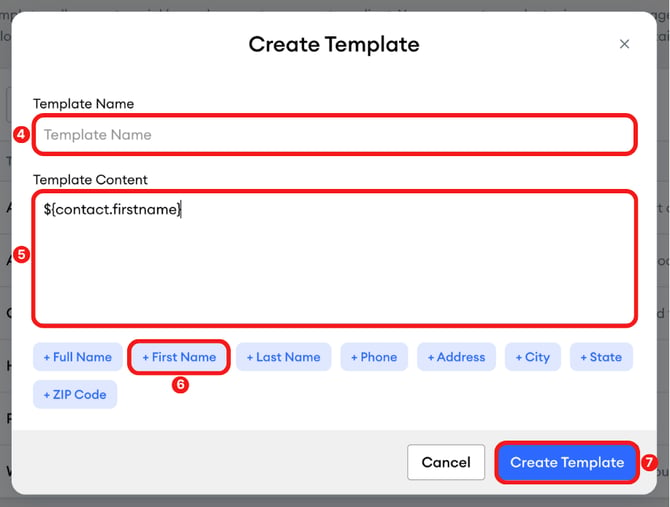
Task: Click the blue Create Template button
Action: [x=567, y=462]
